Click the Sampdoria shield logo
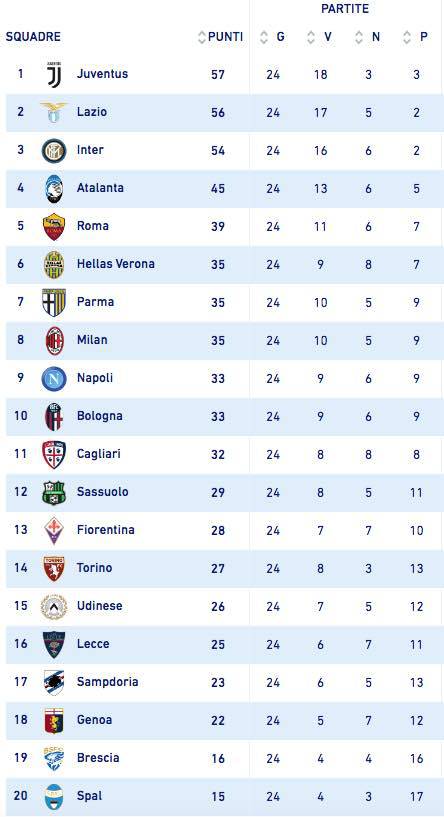This screenshot has width=444, height=817. coord(54,682)
